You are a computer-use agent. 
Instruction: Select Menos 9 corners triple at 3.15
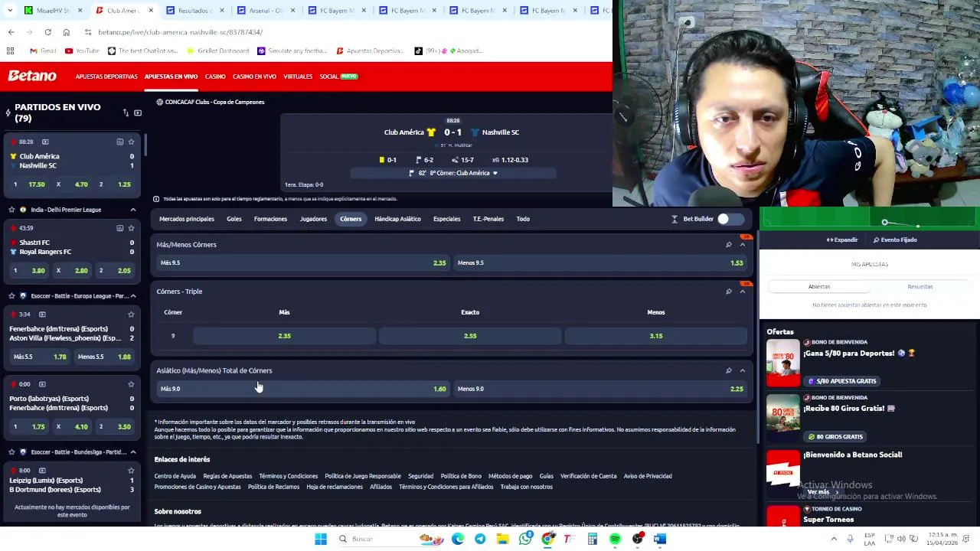click(x=656, y=336)
